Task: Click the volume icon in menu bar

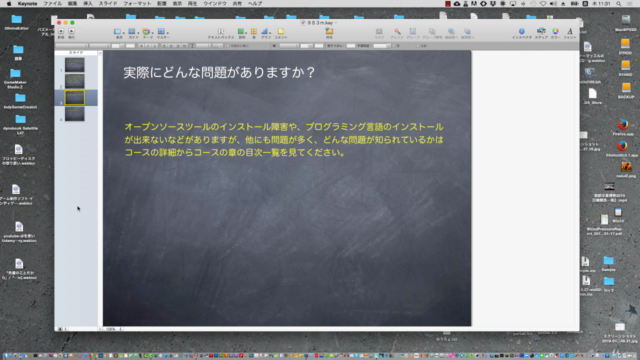Action: [x=553, y=4]
